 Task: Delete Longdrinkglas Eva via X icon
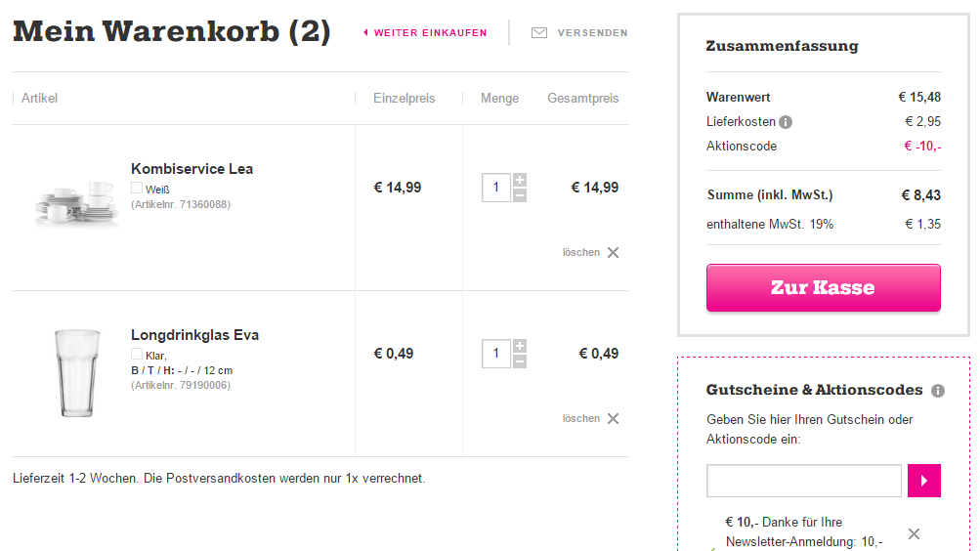(614, 418)
